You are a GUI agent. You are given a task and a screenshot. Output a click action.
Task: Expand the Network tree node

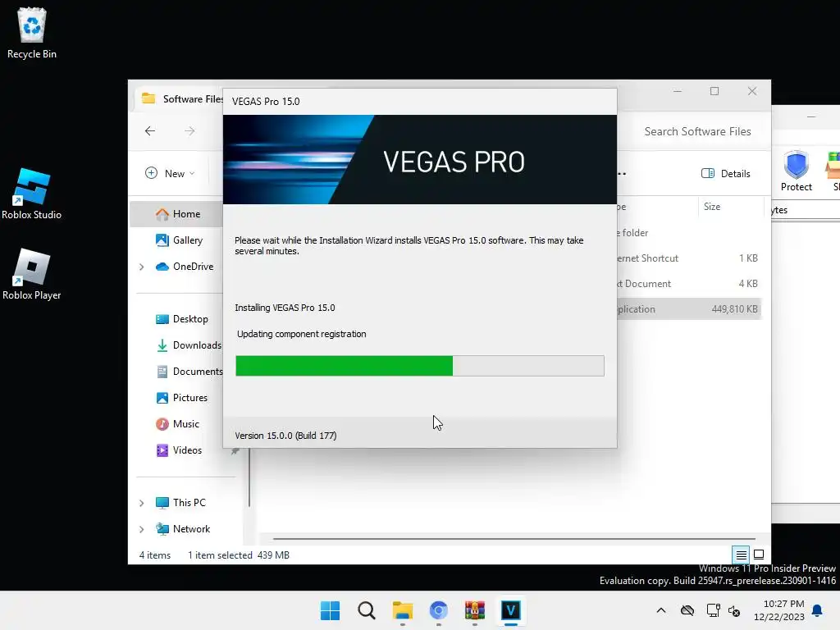[141, 529]
